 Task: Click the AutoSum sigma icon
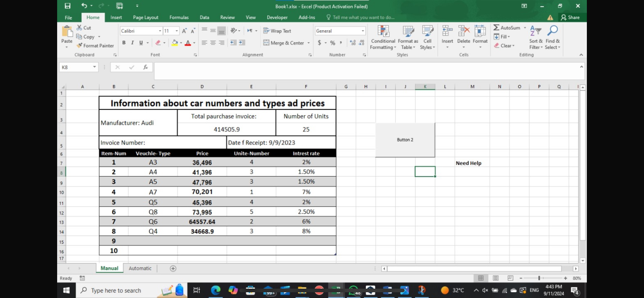[x=496, y=28]
